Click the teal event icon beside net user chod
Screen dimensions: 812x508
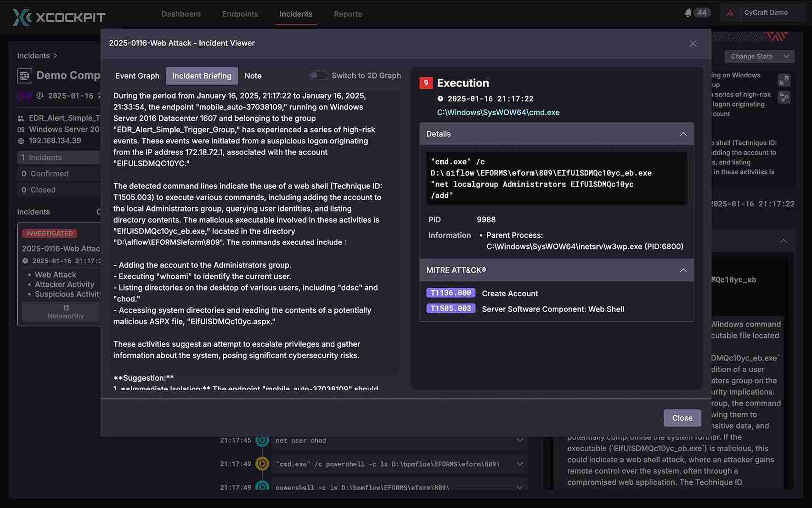tap(262, 440)
